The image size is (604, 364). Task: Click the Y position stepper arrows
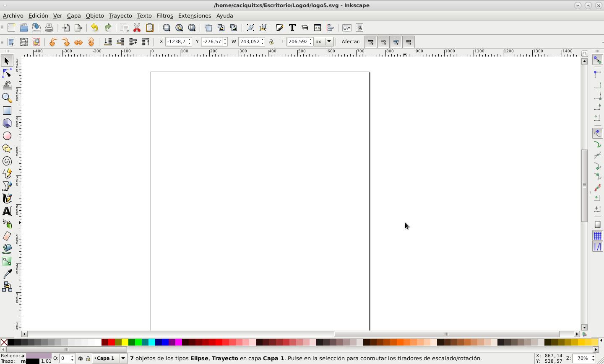(225, 41)
